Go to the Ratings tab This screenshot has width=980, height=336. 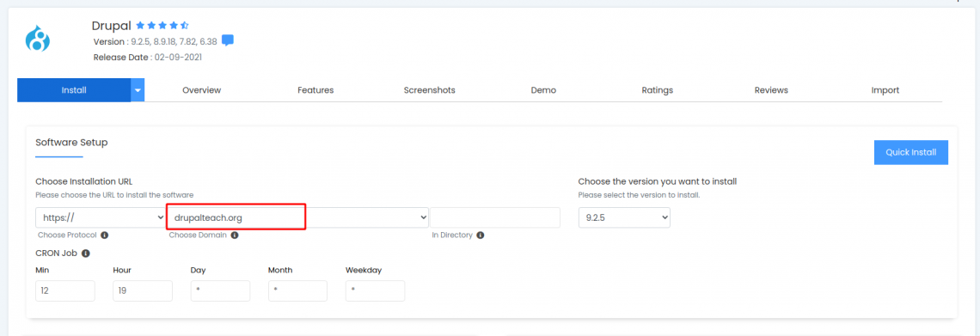(658, 90)
